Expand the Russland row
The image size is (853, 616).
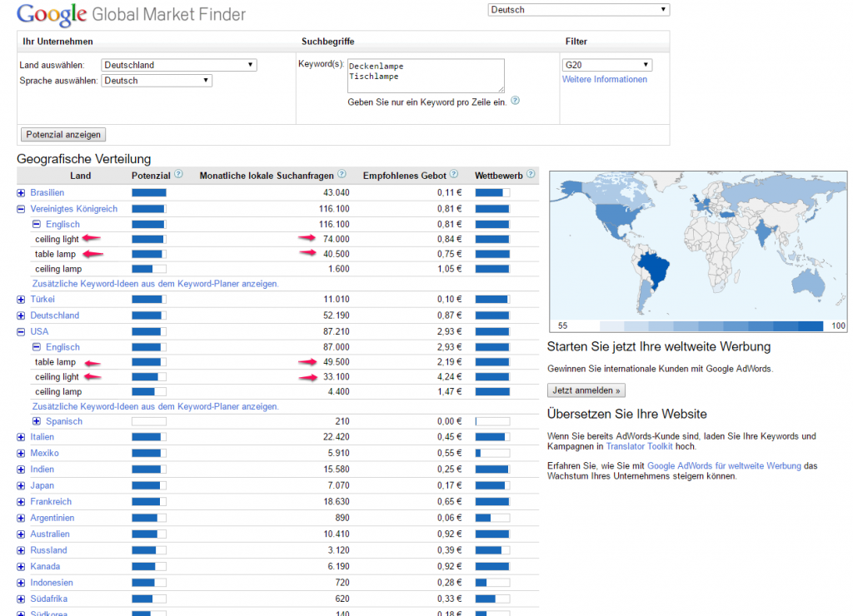click(21, 551)
